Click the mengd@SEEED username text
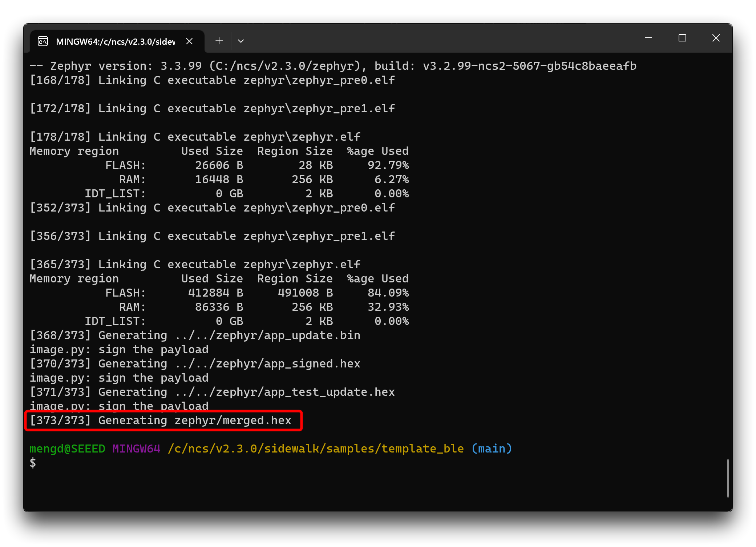 (x=67, y=449)
